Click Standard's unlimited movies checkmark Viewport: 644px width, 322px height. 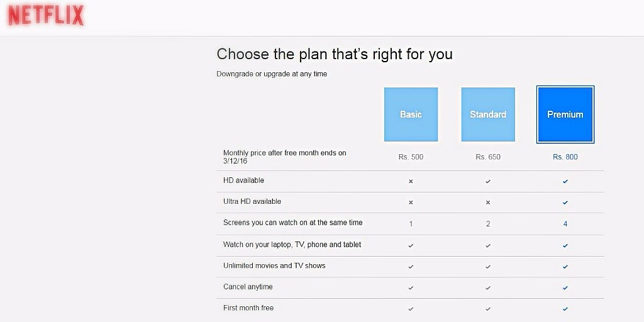click(x=488, y=267)
